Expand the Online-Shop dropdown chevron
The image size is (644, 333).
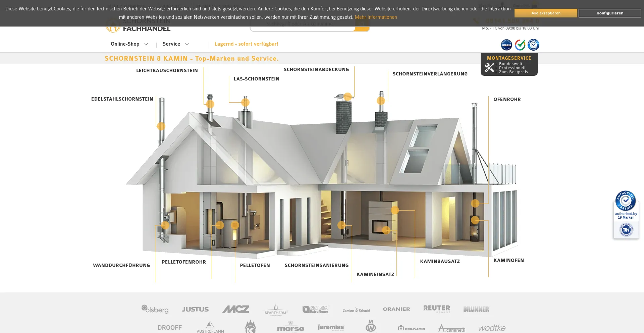[146, 44]
